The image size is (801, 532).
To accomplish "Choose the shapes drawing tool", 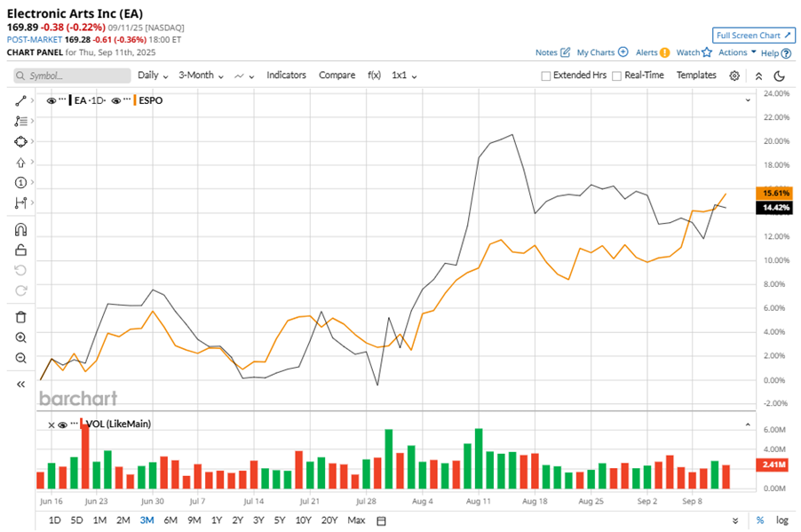I will tap(20, 141).
